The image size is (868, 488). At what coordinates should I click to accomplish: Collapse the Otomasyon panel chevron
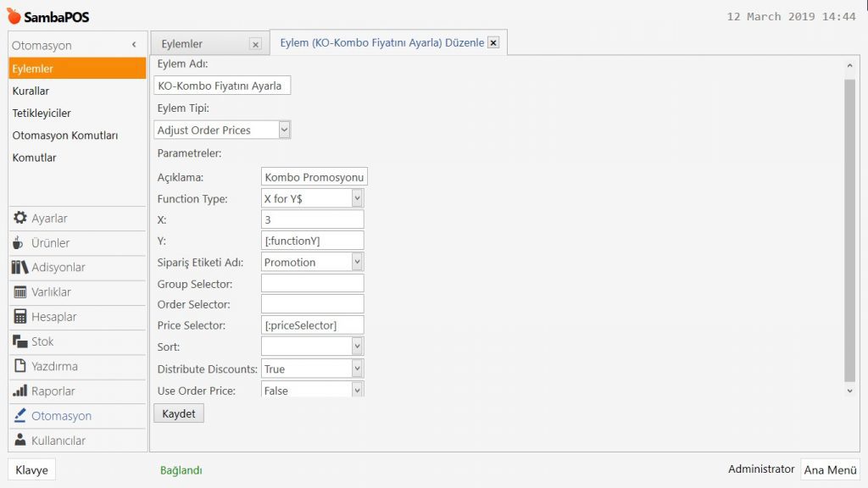point(134,45)
